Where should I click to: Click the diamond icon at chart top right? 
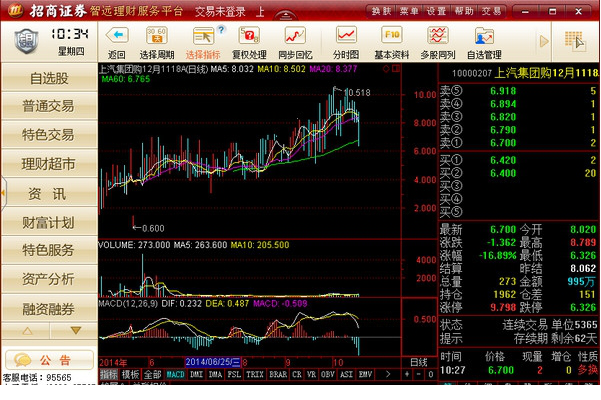(386, 69)
